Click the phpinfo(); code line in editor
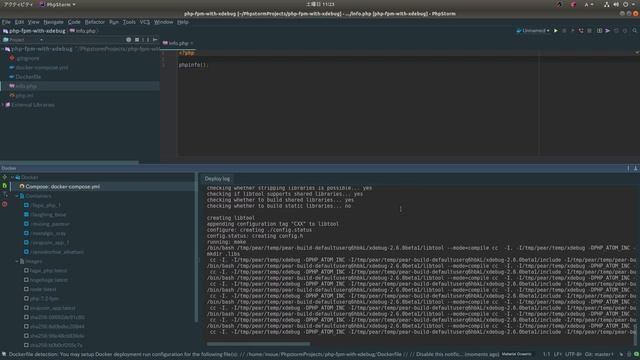 pyautogui.click(x=193, y=65)
